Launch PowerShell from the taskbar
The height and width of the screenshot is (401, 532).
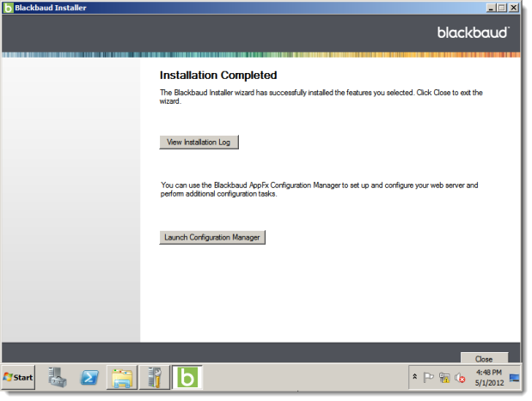(x=89, y=377)
